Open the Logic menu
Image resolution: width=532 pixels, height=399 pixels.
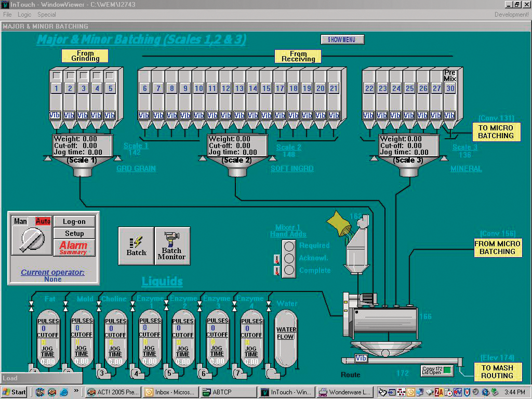[24, 15]
